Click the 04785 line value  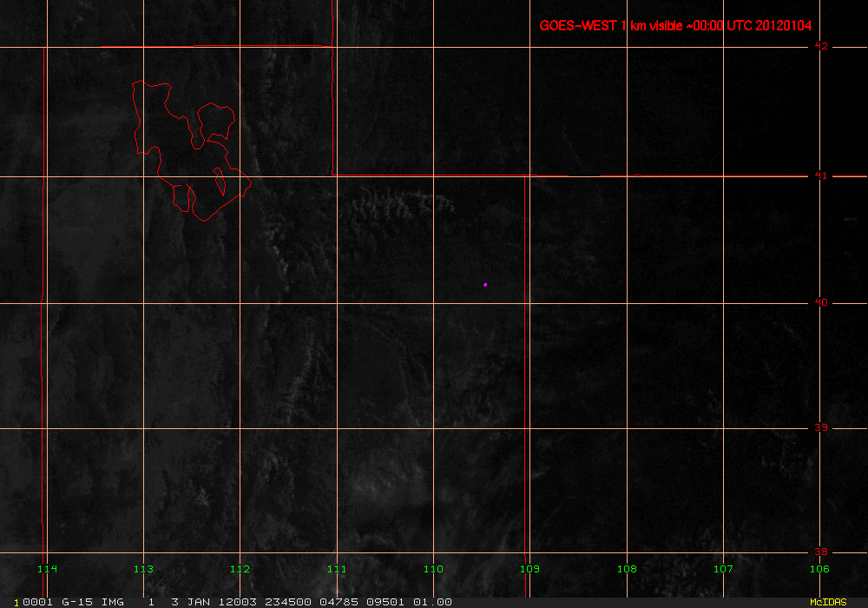(339, 602)
